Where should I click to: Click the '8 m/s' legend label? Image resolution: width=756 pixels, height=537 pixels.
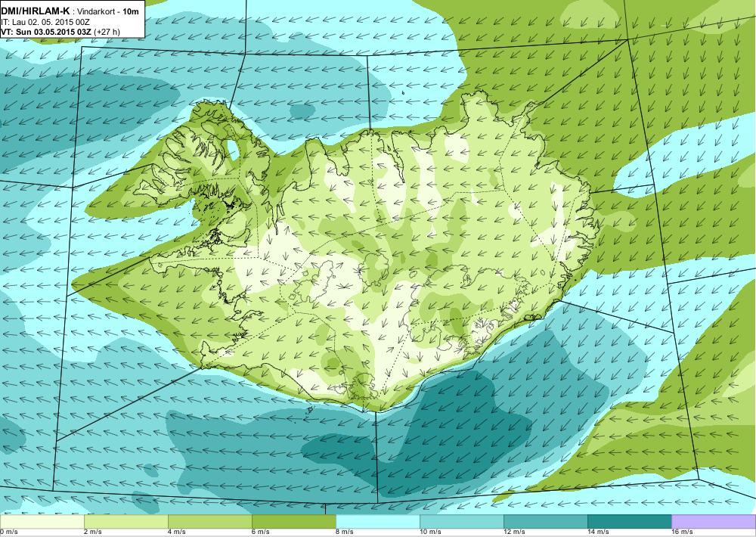pos(345,532)
